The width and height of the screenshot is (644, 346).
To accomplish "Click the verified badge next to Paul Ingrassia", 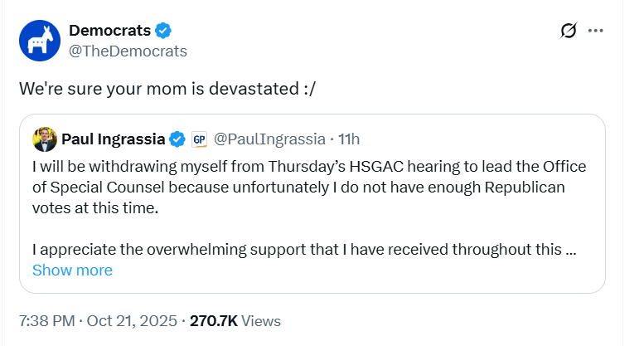I will click(x=177, y=139).
